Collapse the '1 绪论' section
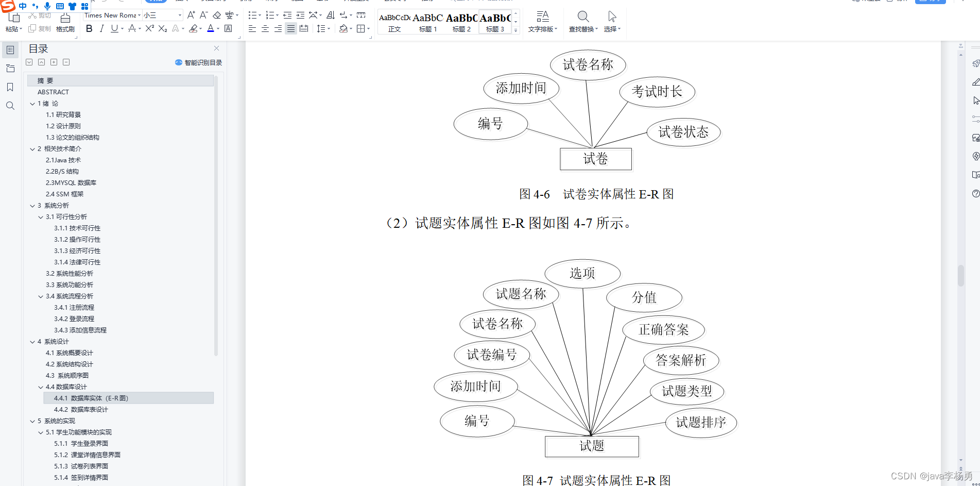 pyautogui.click(x=32, y=104)
